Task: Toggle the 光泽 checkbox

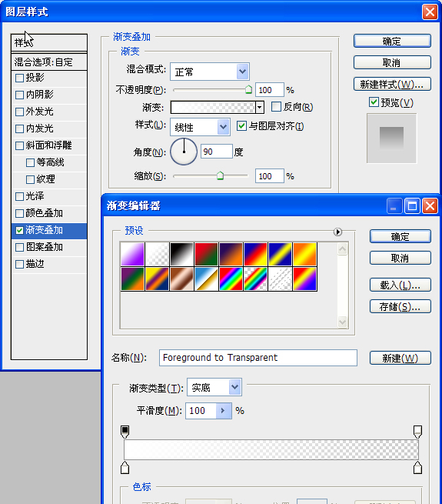Action: (19, 196)
